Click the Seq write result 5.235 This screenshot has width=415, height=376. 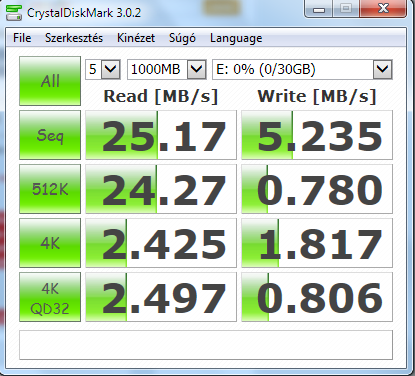(x=317, y=135)
